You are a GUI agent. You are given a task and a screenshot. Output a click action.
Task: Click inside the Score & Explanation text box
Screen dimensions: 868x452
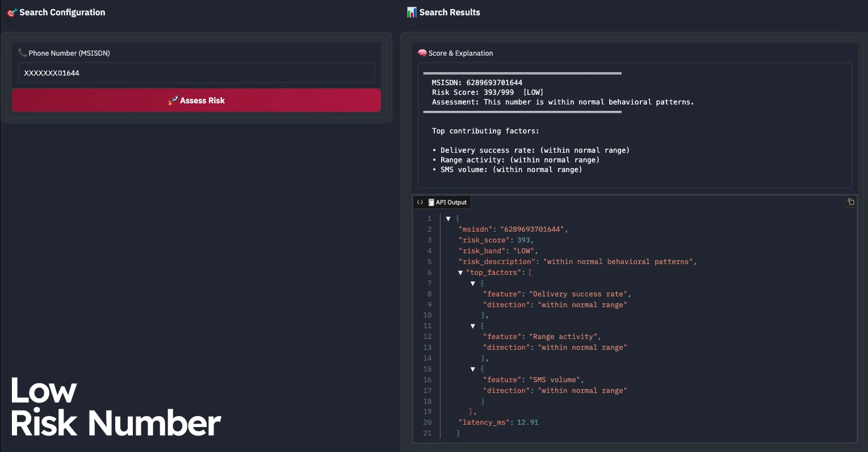click(635, 125)
